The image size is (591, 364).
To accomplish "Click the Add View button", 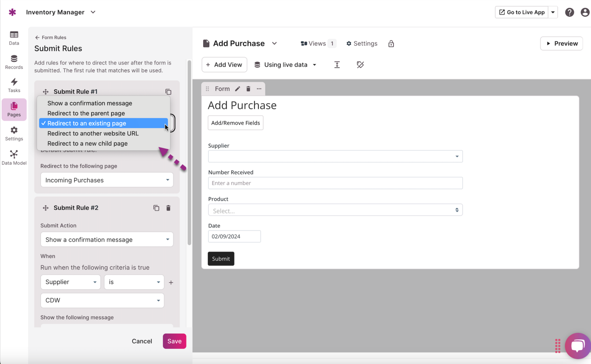I will [x=224, y=65].
